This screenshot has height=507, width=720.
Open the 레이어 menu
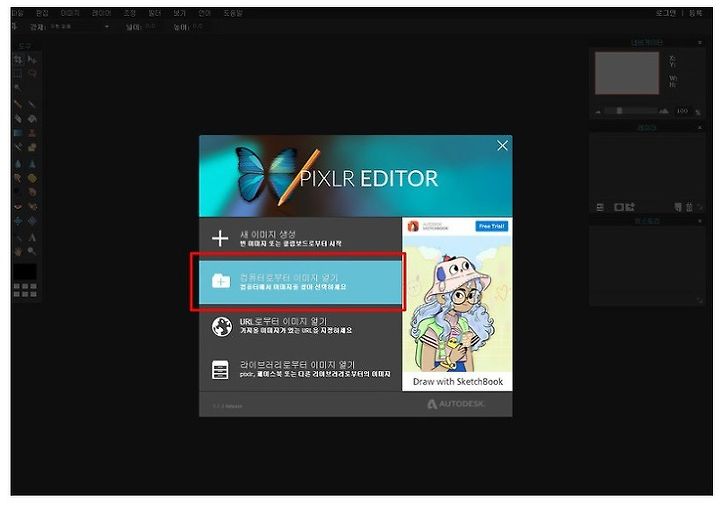click(101, 13)
